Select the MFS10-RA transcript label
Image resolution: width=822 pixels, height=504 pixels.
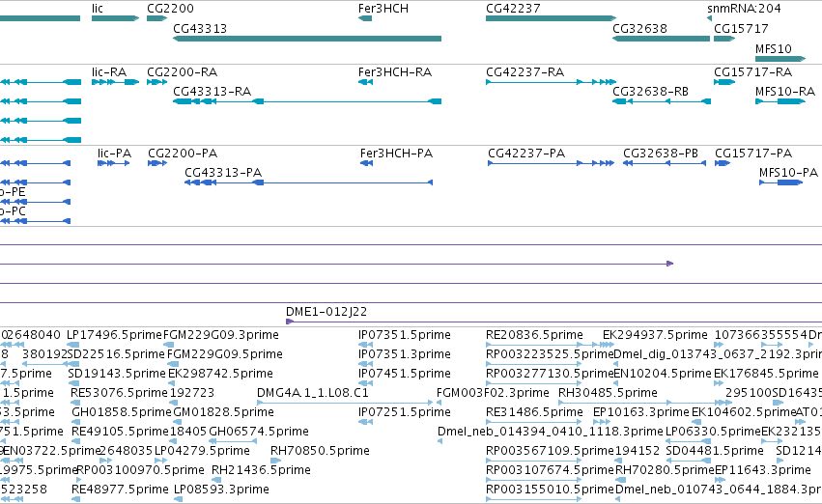pos(785,91)
